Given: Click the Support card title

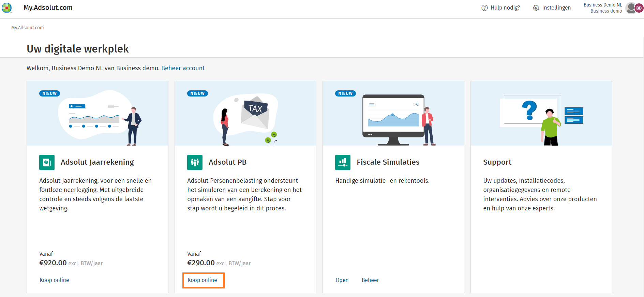Looking at the screenshot, I should (x=497, y=162).
